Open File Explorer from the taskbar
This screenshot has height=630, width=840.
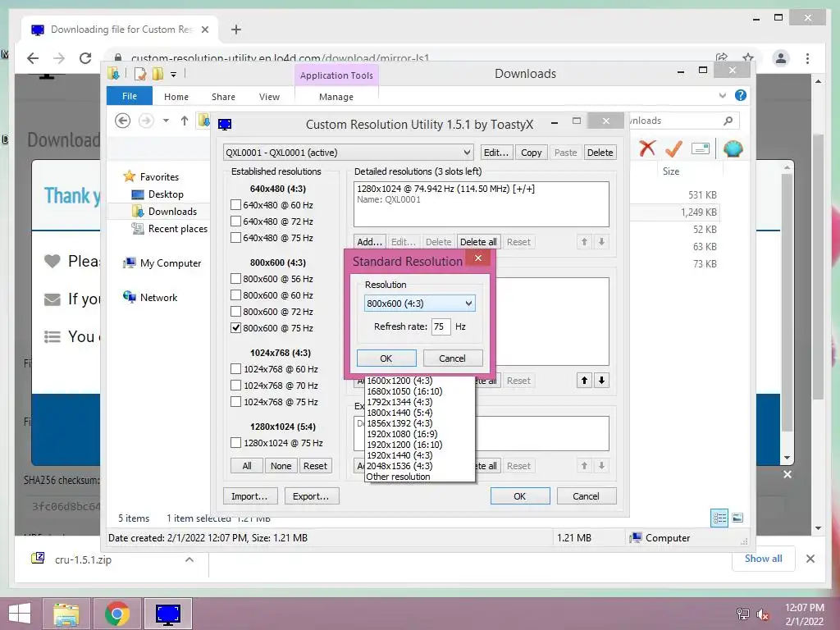click(x=66, y=614)
